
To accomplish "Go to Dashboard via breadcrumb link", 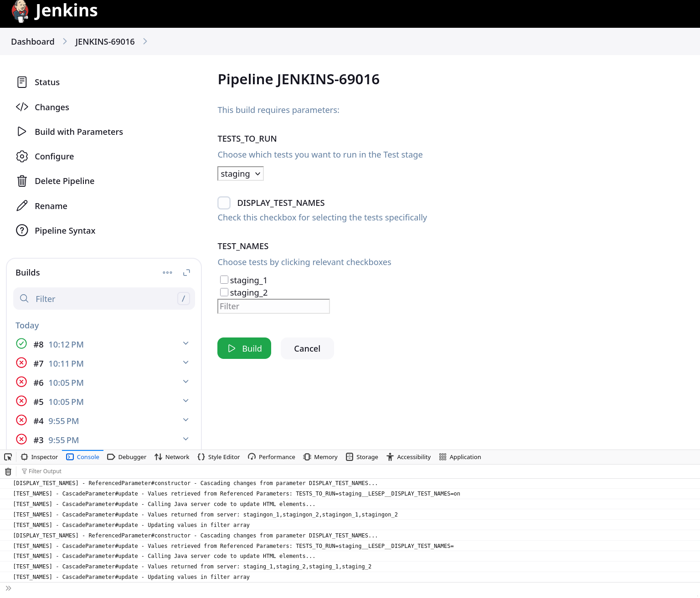I will click(x=33, y=41).
